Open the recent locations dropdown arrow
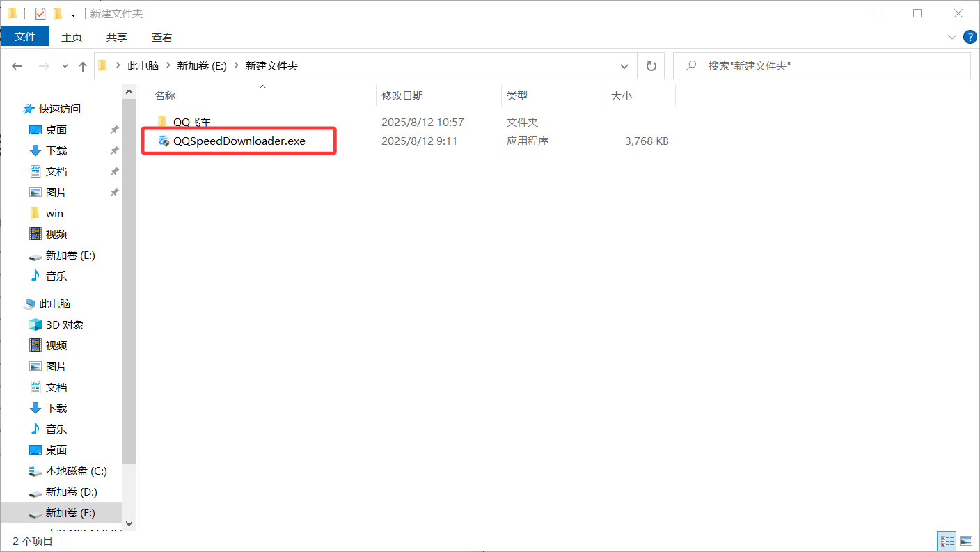The image size is (980, 552). click(x=65, y=66)
